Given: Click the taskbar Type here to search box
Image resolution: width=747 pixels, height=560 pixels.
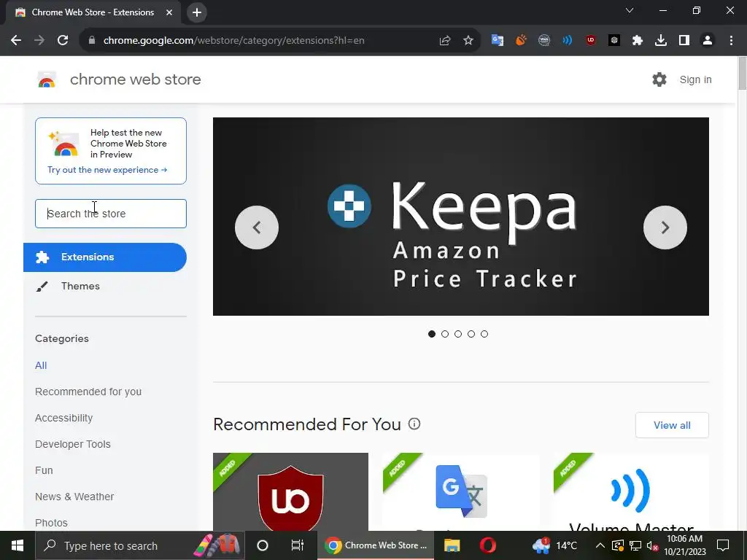Looking at the screenshot, I should coord(139,545).
